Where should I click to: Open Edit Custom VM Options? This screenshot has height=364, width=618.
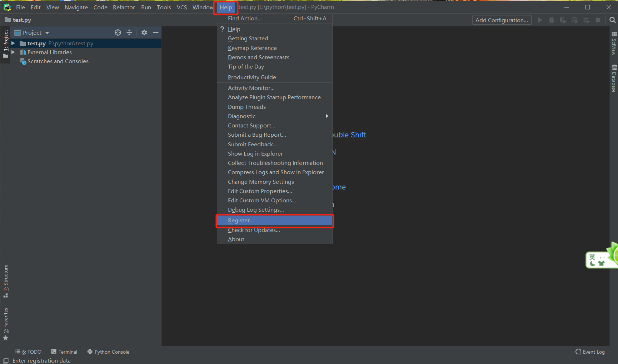point(274,200)
